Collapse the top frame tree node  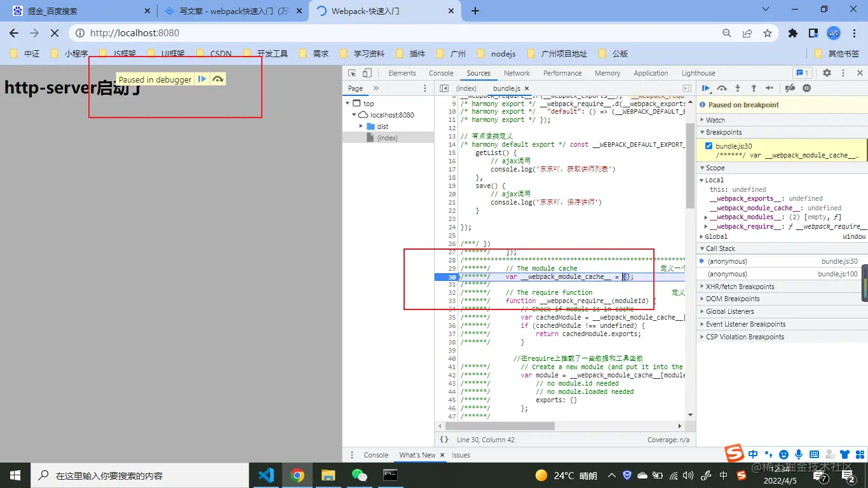348,104
